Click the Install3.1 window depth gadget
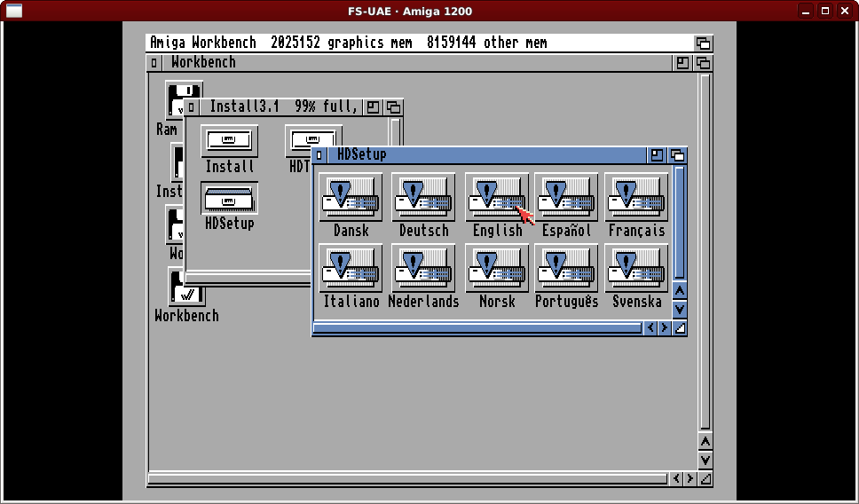Screen dimensions: 859x504 pyautogui.click(x=393, y=106)
